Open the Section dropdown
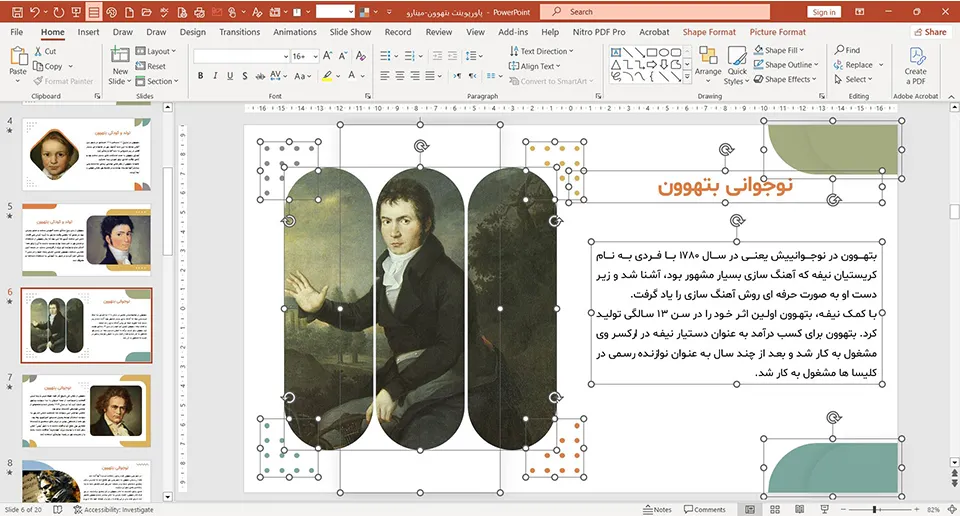Screen dimensions: 960x516 tap(157, 81)
